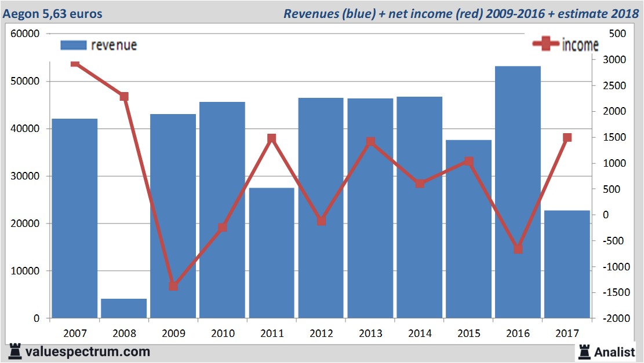The width and height of the screenshot is (644, 363).
Task: Click the 2010 x-axis label
Action: point(223,333)
